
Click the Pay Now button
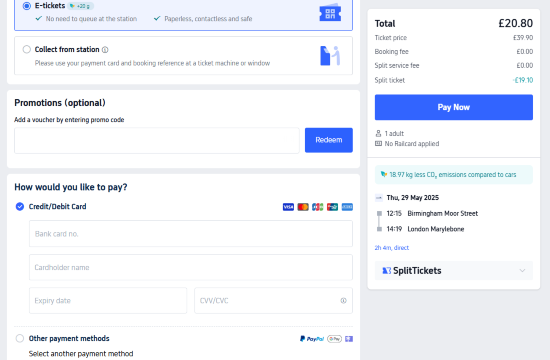click(x=454, y=107)
